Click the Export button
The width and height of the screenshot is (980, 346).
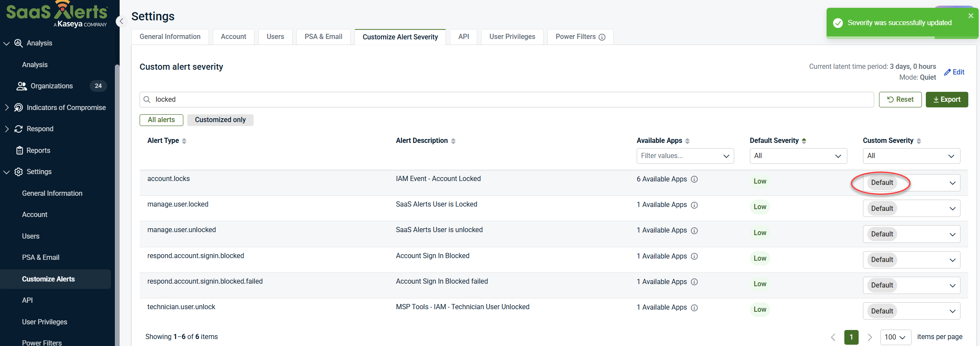click(947, 100)
